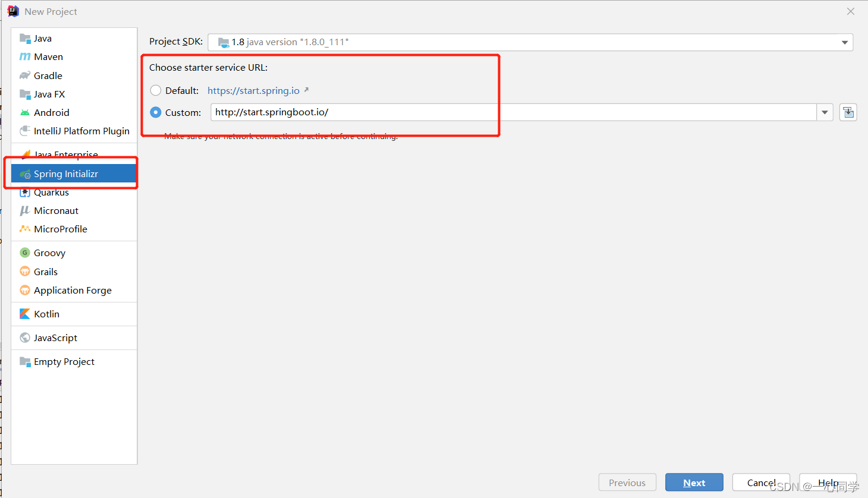Select Grails text in project list
The width and height of the screenshot is (868, 498).
pos(46,272)
